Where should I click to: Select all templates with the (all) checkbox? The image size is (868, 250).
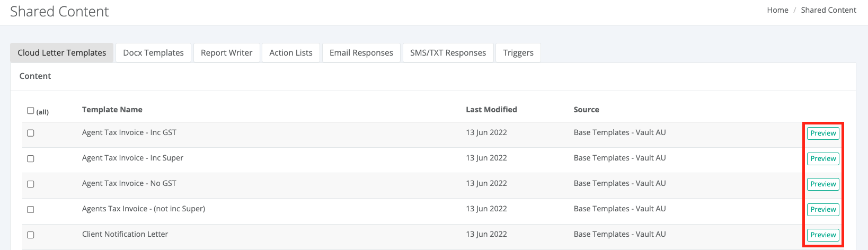[x=31, y=111]
